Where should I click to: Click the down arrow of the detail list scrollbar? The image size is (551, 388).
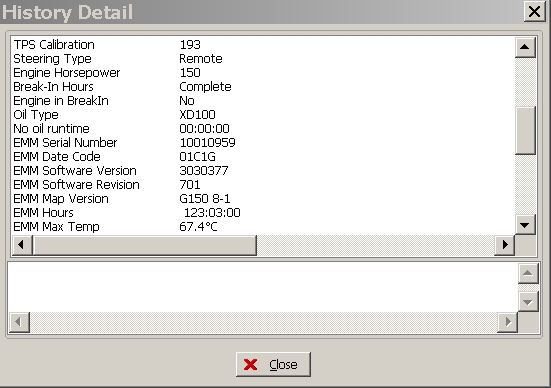[x=525, y=225]
